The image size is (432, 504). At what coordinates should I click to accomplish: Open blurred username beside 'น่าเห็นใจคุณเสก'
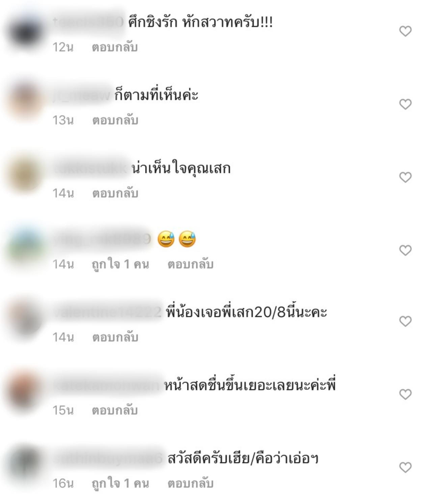pyautogui.click(x=90, y=168)
